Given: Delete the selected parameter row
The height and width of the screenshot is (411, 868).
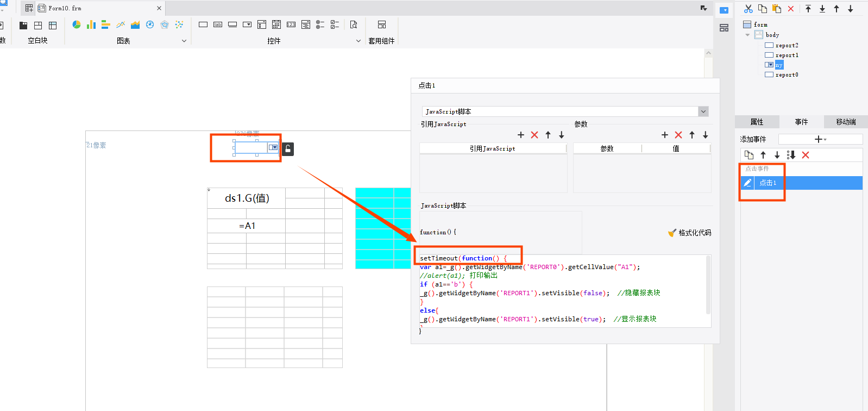Looking at the screenshot, I should [678, 135].
